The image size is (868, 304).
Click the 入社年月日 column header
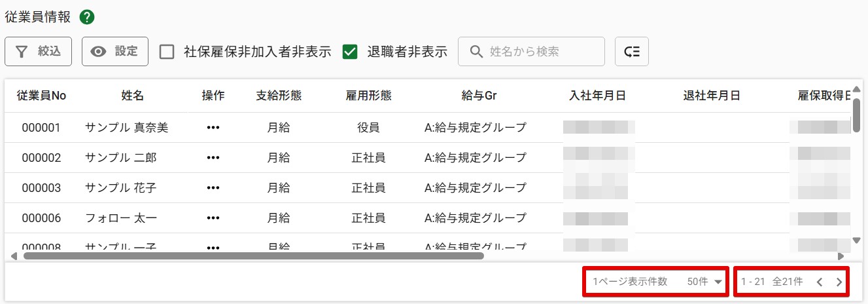click(x=598, y=96)
